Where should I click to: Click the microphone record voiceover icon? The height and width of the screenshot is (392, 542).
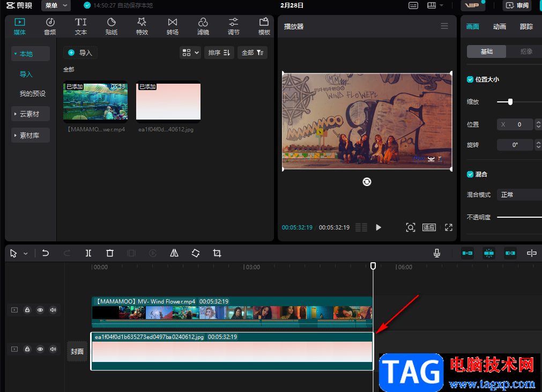pos(437,253)
